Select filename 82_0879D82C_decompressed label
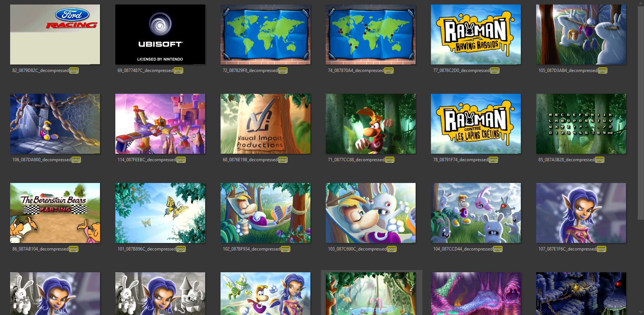Viewport: 644px width, 315px height. pos(40,70)
